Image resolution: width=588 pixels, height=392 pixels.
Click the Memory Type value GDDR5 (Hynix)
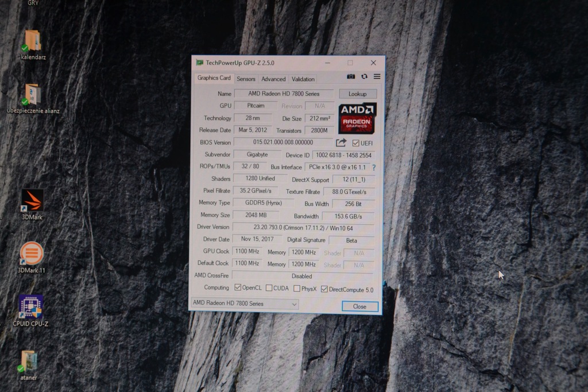point(263,203)
